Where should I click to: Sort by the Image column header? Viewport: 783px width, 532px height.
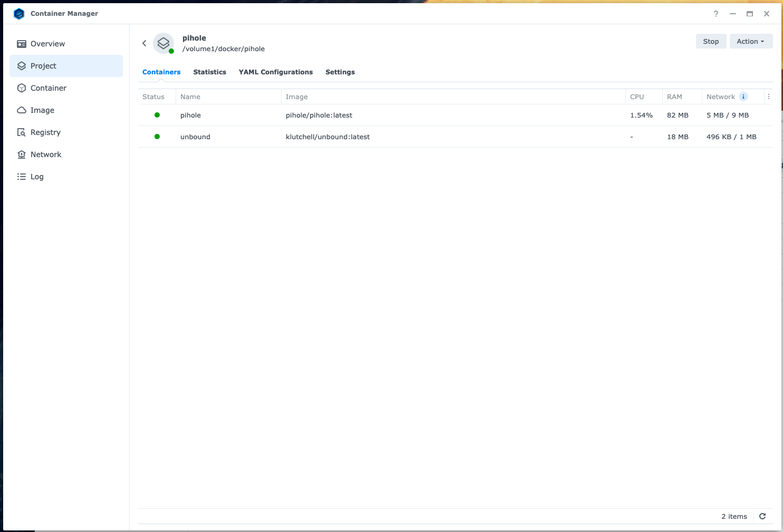(x=453, y=96)
